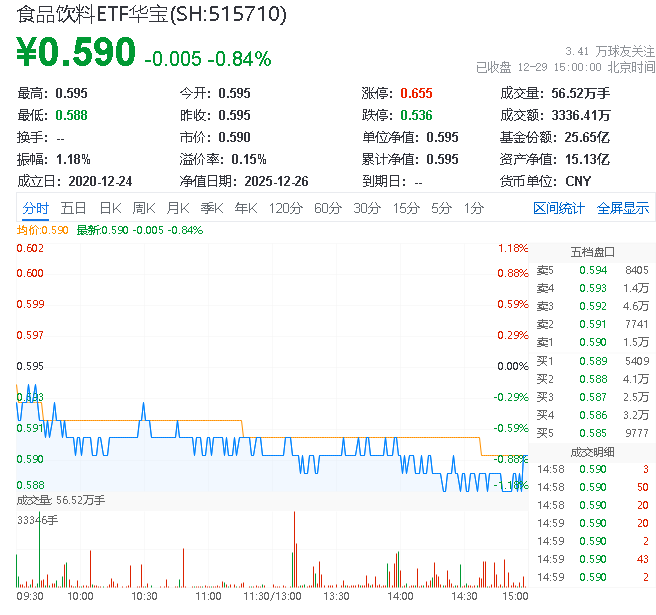This screenshot has width=656, height=615.
Task: Select the 1分 interval tab
Action: (473, 208)
